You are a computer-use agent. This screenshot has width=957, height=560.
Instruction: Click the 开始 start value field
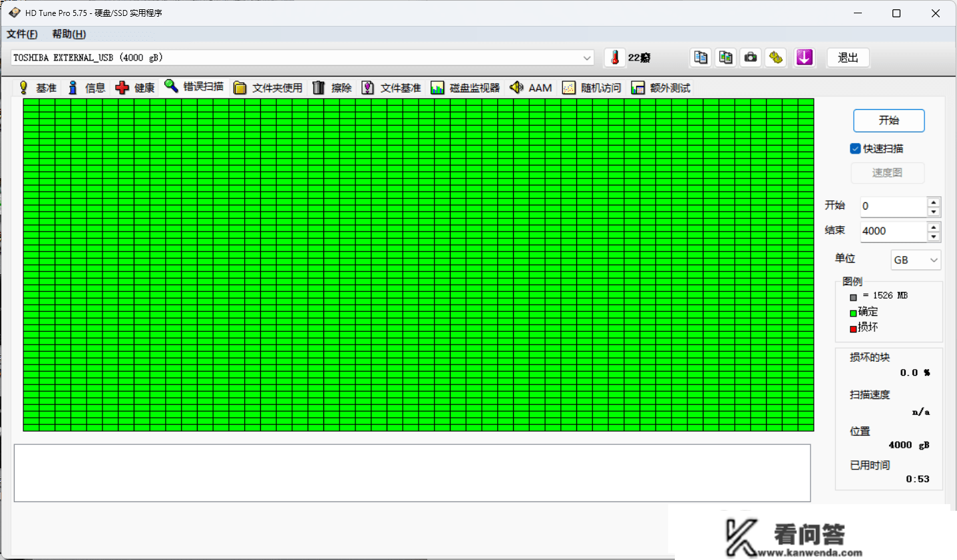(x=892, y=206)
